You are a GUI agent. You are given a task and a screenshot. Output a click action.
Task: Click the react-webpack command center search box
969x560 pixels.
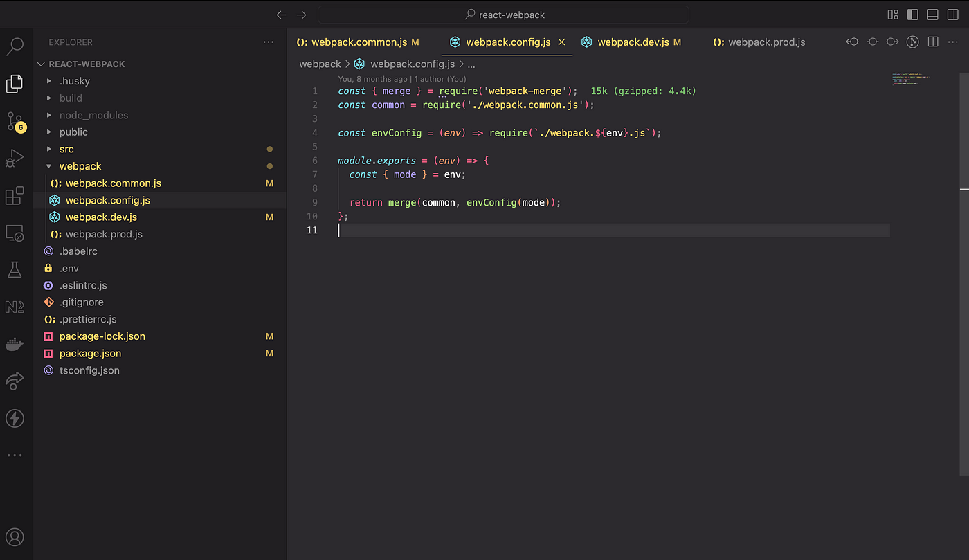coord(503,15)
